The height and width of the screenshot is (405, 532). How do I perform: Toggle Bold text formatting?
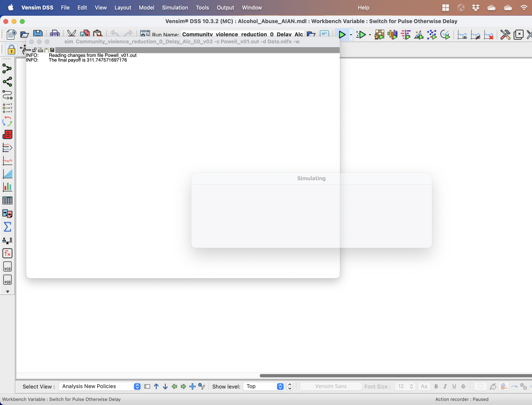click(436, 386)
